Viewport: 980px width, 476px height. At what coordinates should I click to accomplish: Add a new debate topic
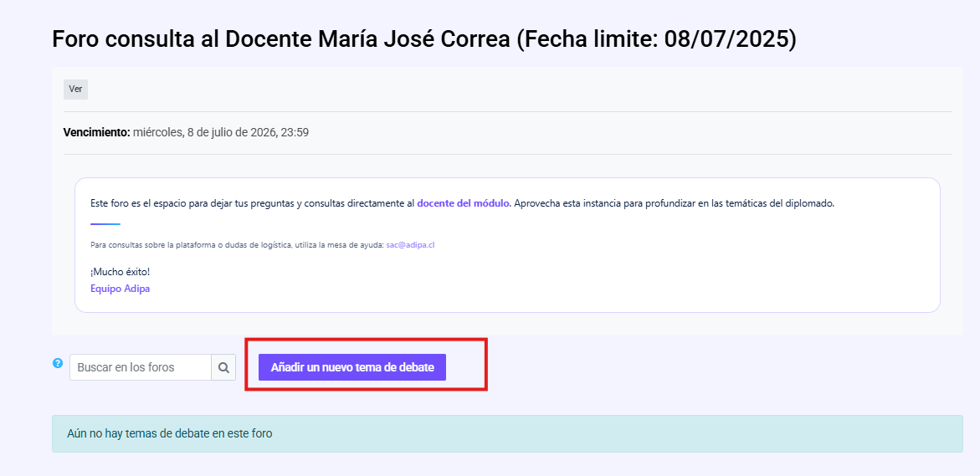(x=351, y=367)
